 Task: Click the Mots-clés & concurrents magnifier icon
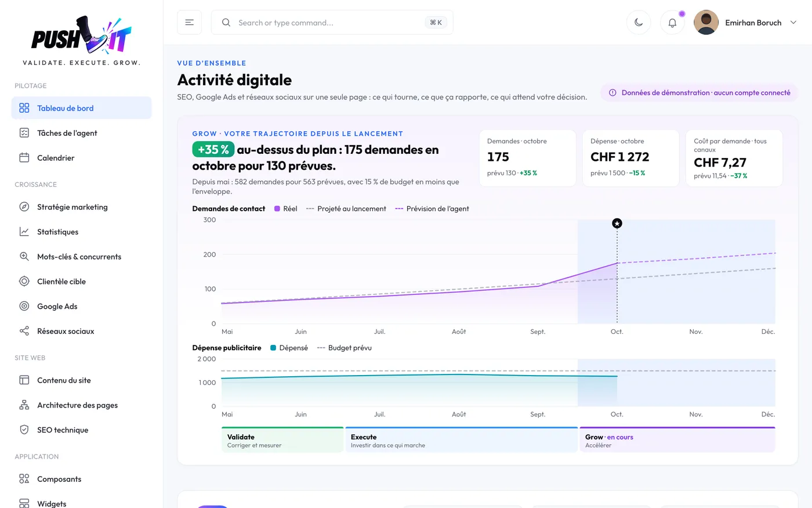pos(24,257)
